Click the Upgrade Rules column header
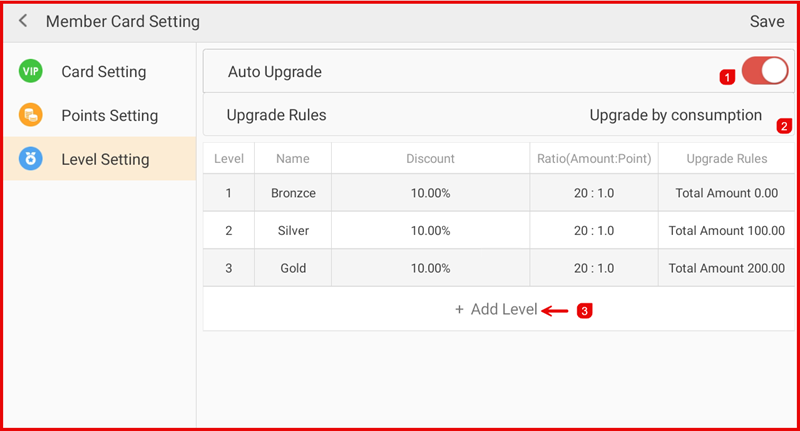The image size is (800, 431). 726,158
